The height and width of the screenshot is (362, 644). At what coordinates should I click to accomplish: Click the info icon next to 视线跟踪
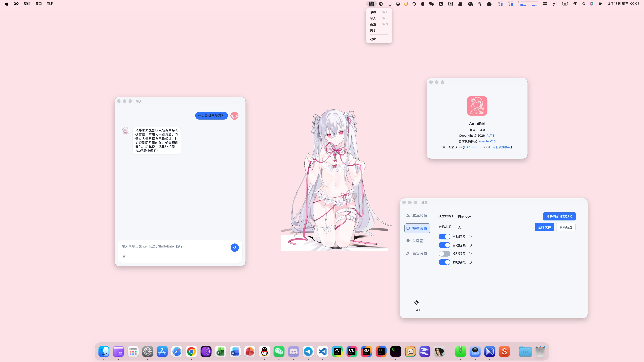click(470, 254)
